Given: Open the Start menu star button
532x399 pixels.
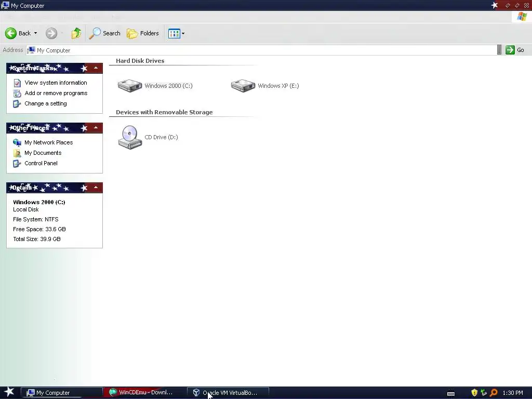Looking at the screenshot, I should click(9, 392).
